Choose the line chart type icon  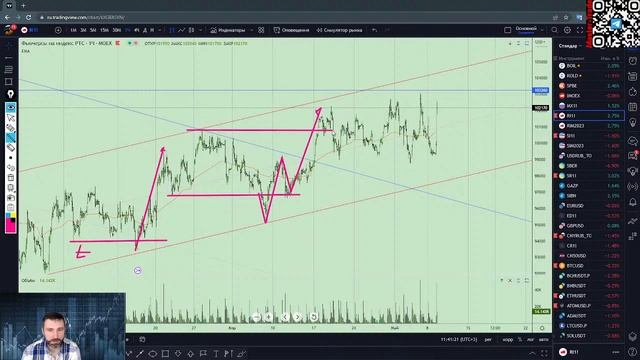coord(182,30)
